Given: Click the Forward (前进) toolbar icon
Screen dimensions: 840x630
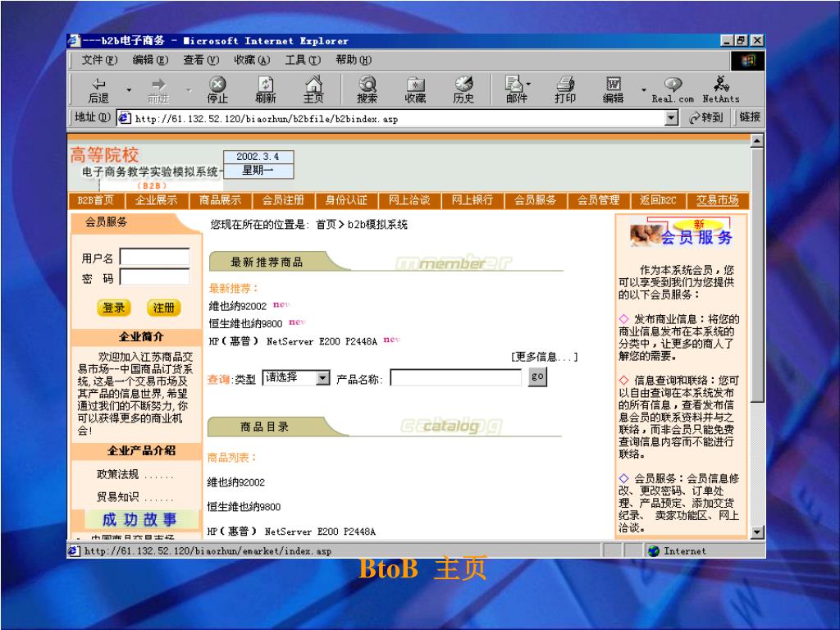Looking at the screenshot, I should pos(158,89).
